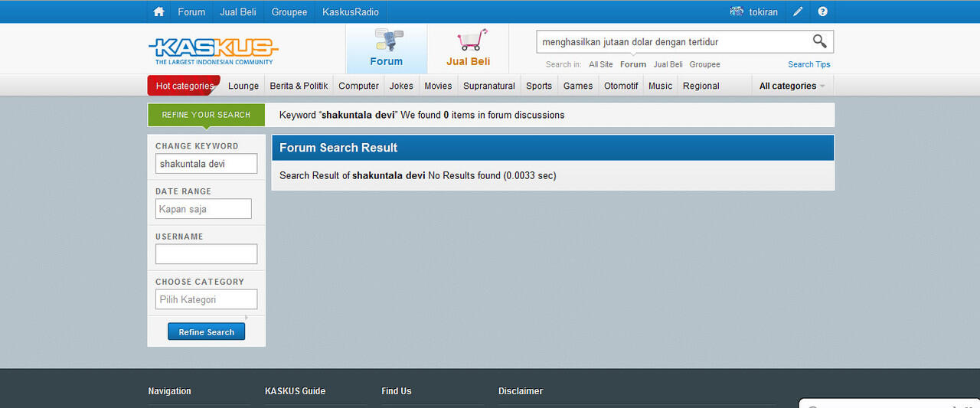Open KaskusRadio in the top bar
This screenshot has width=980, height=408.
pos(351,11)
